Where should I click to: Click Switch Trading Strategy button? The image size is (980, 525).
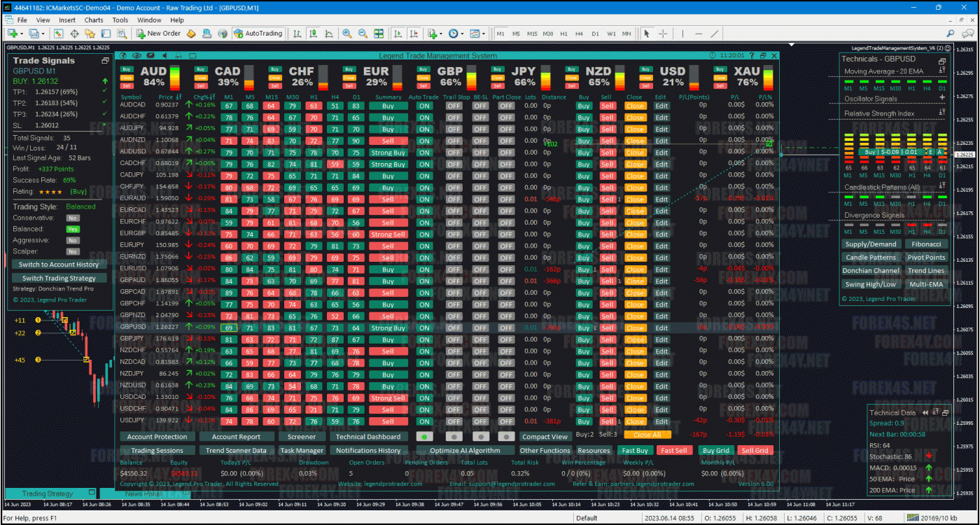[x=59, y=278]
